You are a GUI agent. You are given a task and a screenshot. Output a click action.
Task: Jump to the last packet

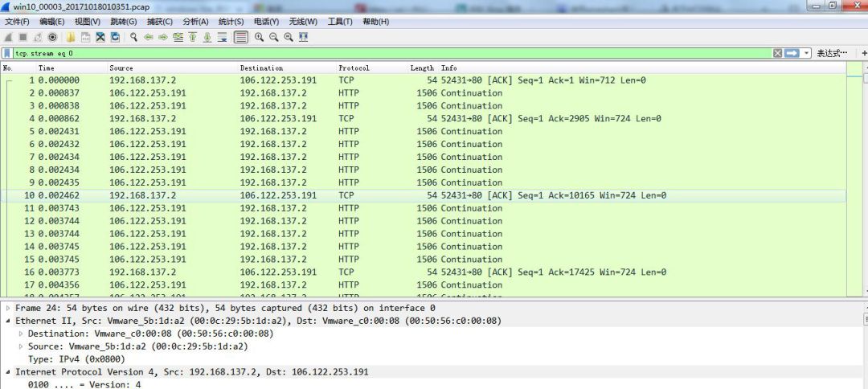[x=207, y=37]
